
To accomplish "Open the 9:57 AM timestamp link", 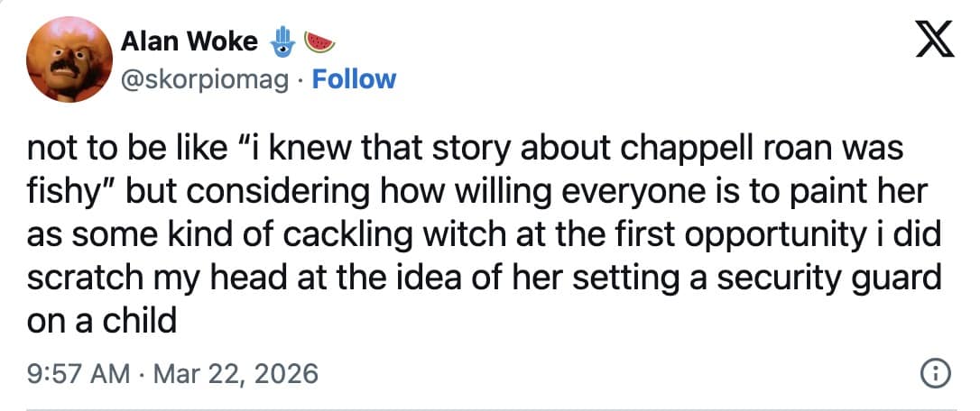I will pyautogui.click(x=87, y=373).
